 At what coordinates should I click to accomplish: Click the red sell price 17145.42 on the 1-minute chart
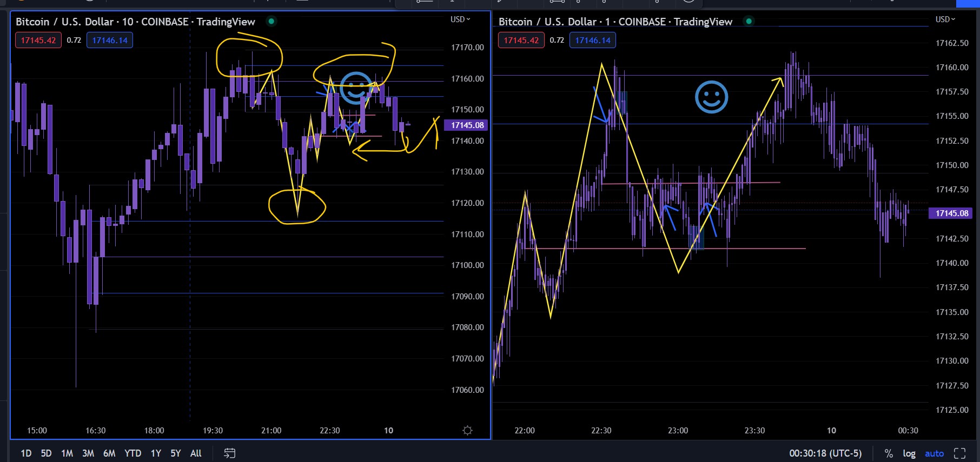(x=521, y=40)
